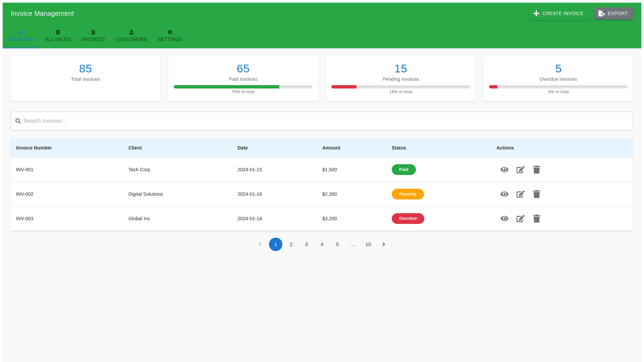The height and width of the screenshot is (362, 644).
Task: Delete the Global Inc invoice
Action: [536, 219]
